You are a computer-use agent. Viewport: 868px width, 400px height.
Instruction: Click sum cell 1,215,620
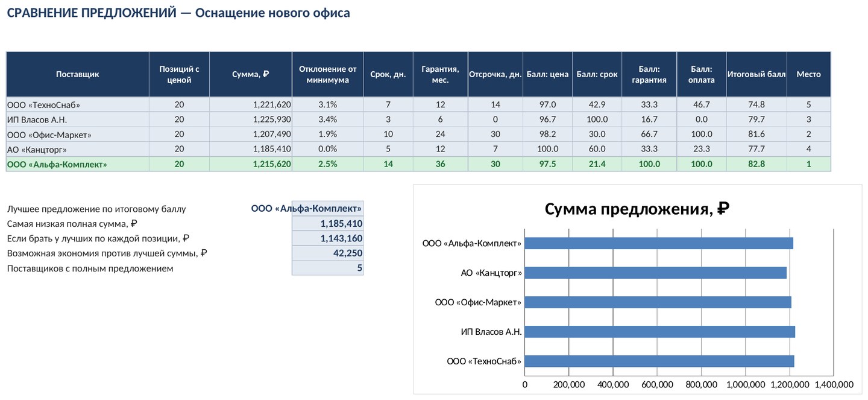pos(251,163)
